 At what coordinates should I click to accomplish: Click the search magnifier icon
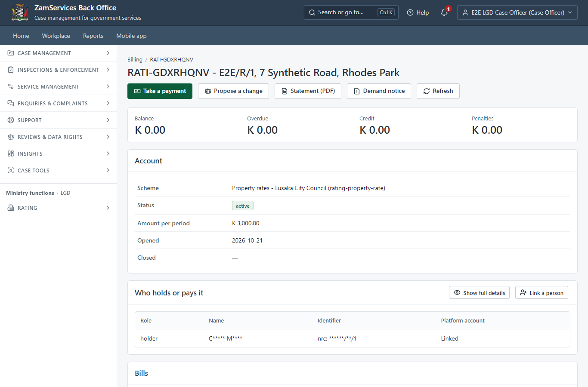coord(312,12)
